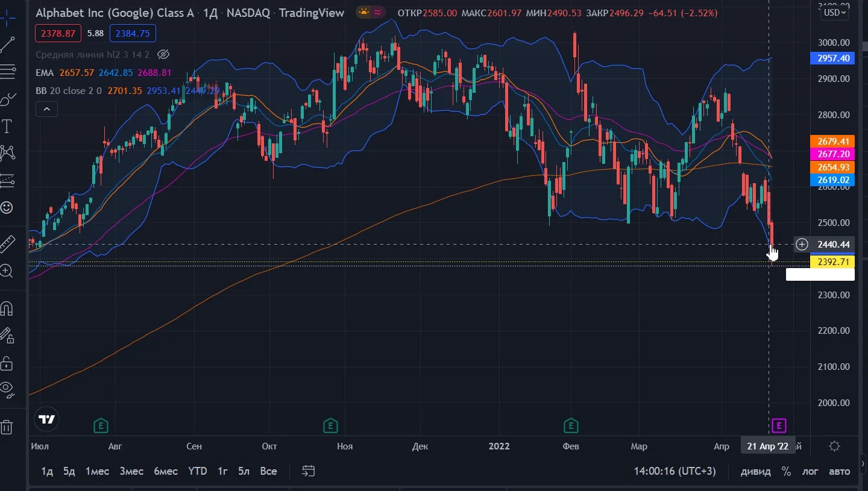The height and width of the screenshot is (491, 868).
Task: Click the spread value 5.88
Action: pyautogui.click(x=95, y=34)
